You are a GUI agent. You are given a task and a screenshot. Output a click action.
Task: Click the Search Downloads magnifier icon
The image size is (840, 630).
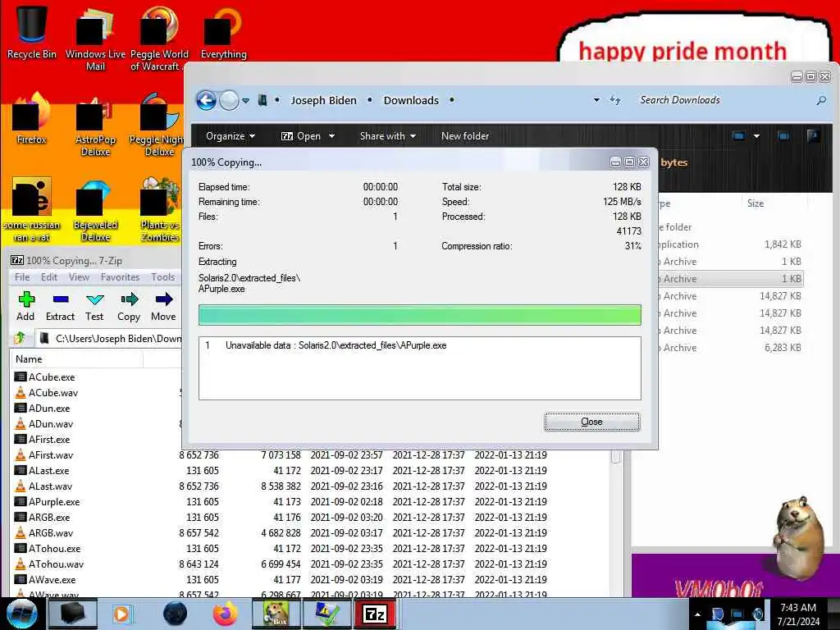pos(821,100)
